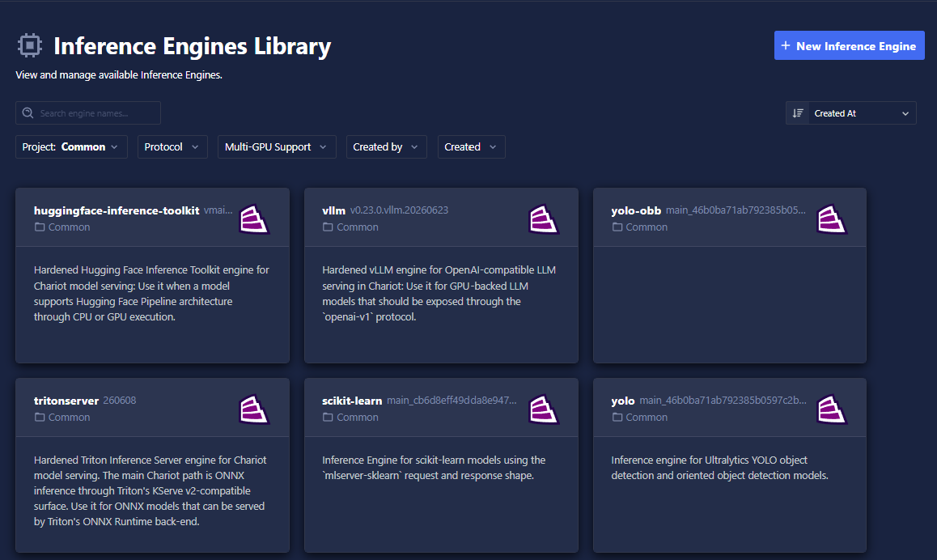The image size is (937, 560).
Task: Open the huggingface-inference-toolkit engine title
Action: pyautogui.click(x=117, y=210)
